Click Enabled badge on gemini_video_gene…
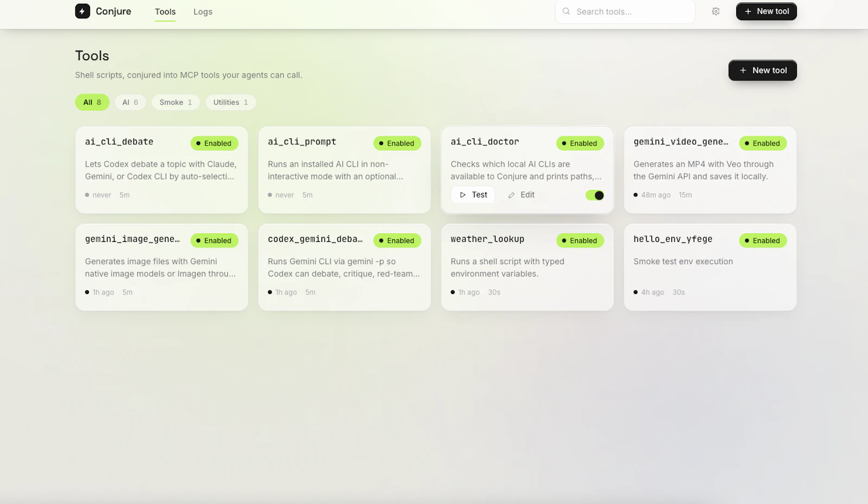Viewport: 868px width, 504px height. [763, 143]
